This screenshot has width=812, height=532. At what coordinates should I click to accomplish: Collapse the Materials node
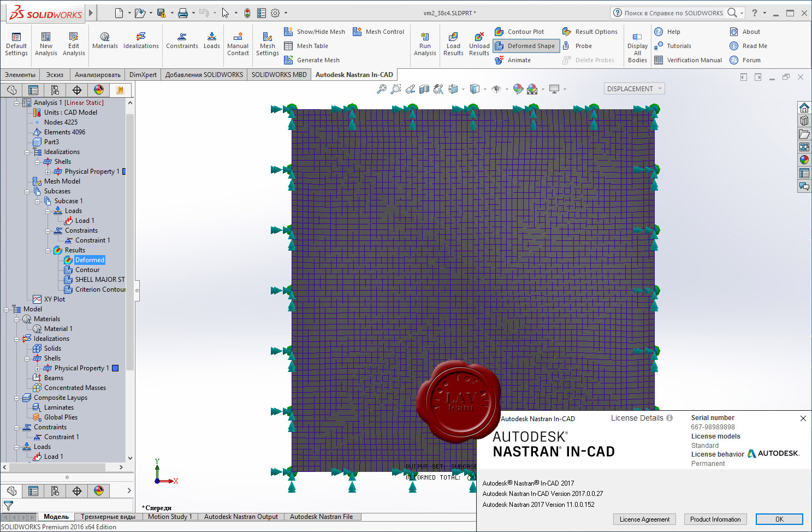tap(16, 319)
